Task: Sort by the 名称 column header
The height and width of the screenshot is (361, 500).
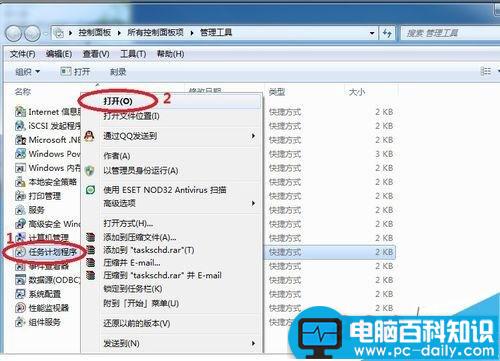Action: [x=23, y=92]
